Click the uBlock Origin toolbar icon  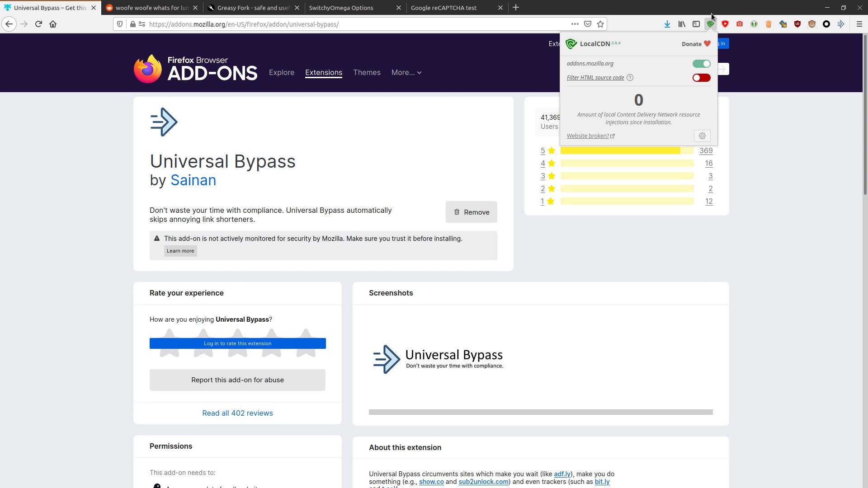coord(797,24)
